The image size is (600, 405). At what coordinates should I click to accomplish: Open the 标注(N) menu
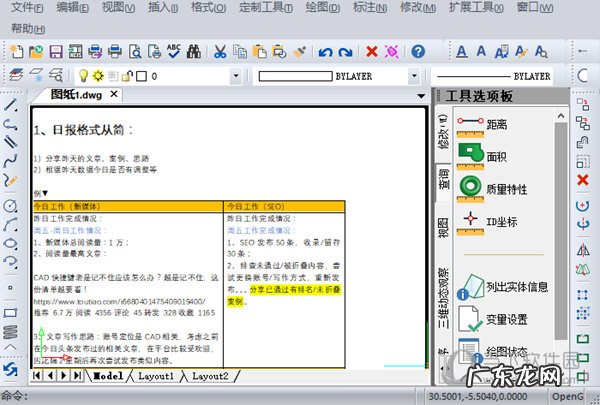(370, 7)
